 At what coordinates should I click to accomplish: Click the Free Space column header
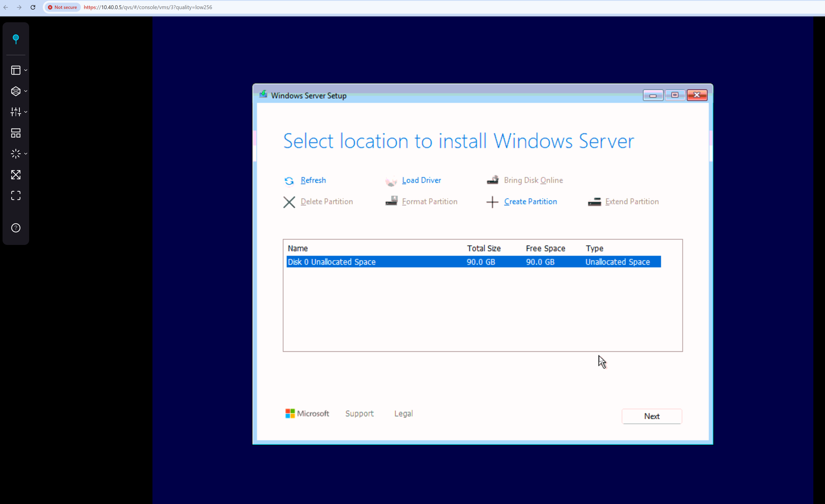(545, 248)
